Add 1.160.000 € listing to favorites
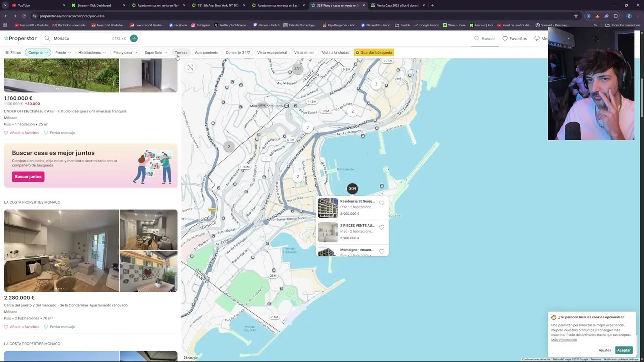Viewport: 644px width, 362px height. [21, 133]
